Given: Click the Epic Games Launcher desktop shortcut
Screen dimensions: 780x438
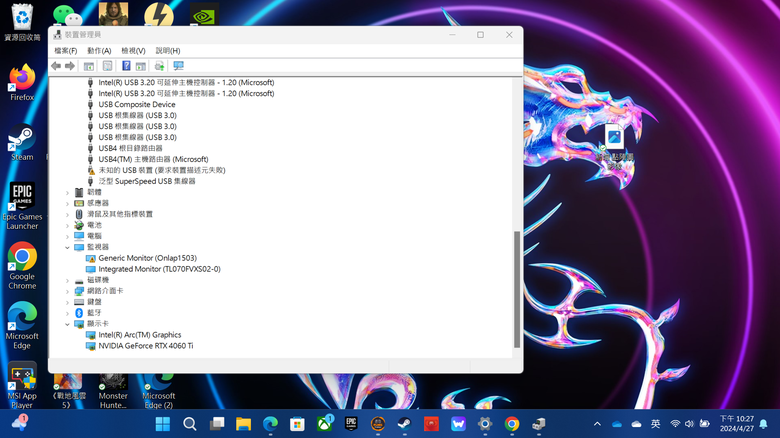Looking at the screenshot, I should point(22,205).
